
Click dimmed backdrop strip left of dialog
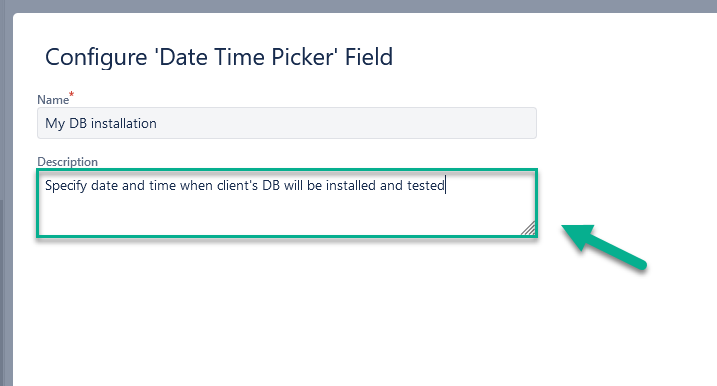[x=6, y=199]
